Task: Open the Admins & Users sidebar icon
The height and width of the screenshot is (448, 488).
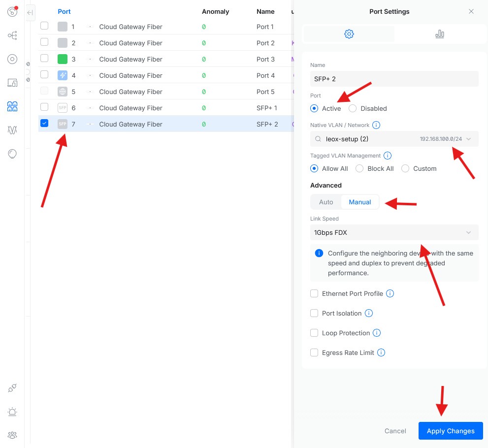Action: 12,435
